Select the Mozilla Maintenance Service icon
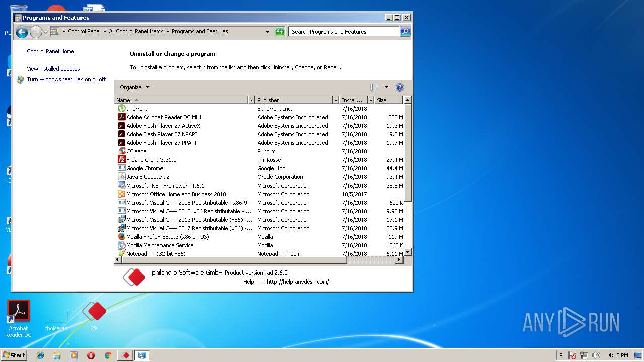 [x=121, y=245]
